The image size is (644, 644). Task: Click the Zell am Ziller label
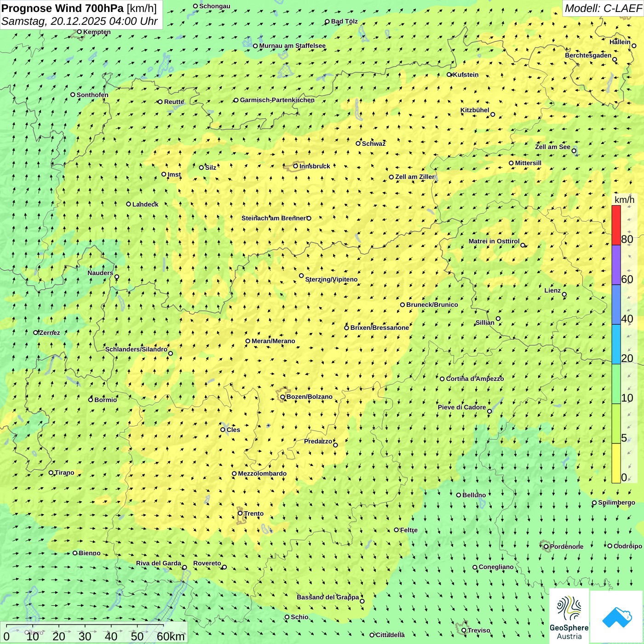pos(415,177)
